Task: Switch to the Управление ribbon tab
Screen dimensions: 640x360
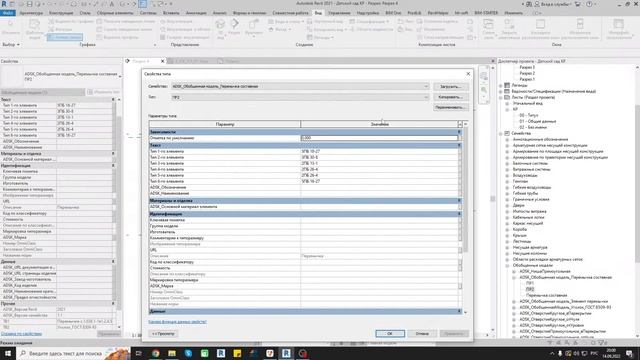Action: 339,13
